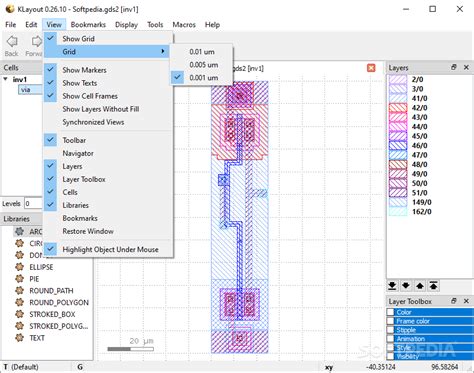Viewport: 474px width, 373px height.
Task: Choose 0.01 um grid size
Action: pyautogui.click(x=201, y=52)
